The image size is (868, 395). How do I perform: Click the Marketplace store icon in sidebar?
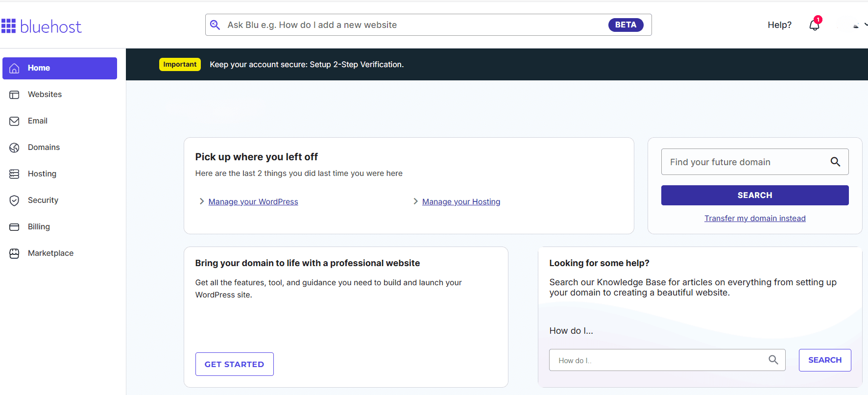[15, 253]
